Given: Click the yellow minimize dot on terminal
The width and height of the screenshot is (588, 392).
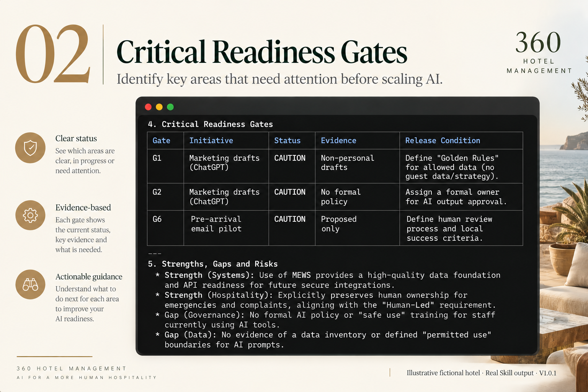Looking at the screenshot, I should pyautogui.click(x=159, y=107).
